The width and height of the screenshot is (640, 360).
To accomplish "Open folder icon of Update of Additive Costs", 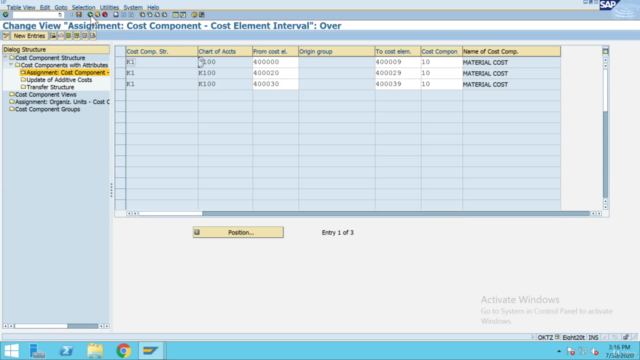I will coord(23,80).
